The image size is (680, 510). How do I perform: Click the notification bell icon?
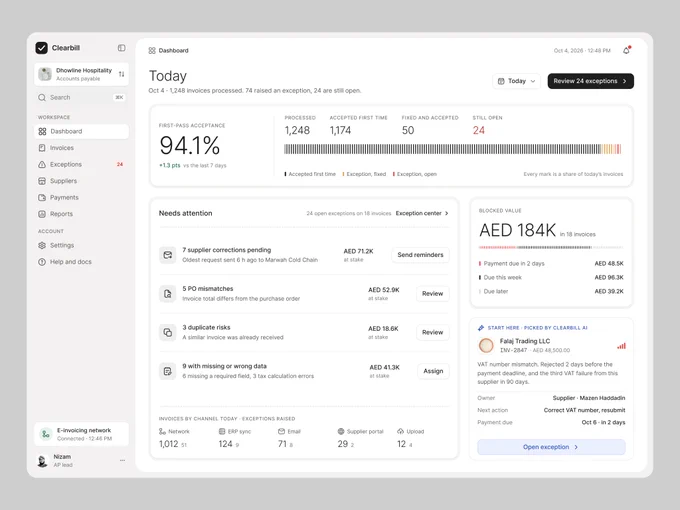pyautogui.click(x=626, y=50)
